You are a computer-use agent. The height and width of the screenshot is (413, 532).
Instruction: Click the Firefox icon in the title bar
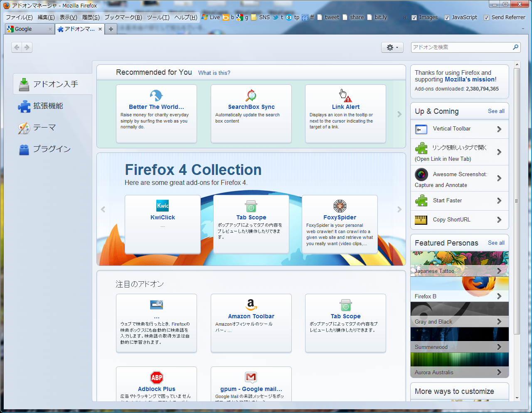click(7, 5)
